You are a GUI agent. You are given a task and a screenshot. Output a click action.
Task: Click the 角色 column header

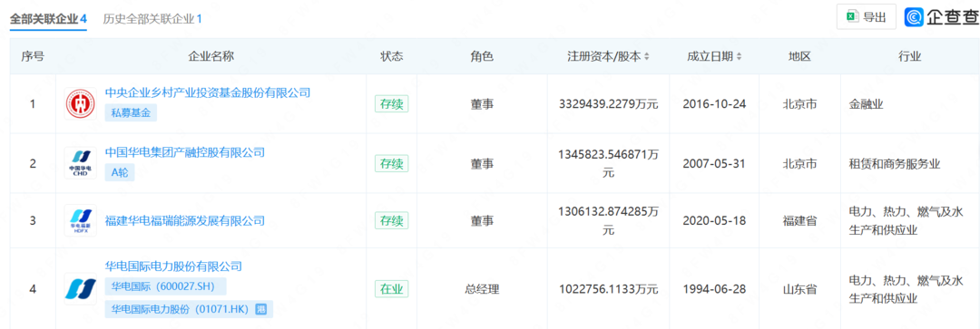[482, 56]
